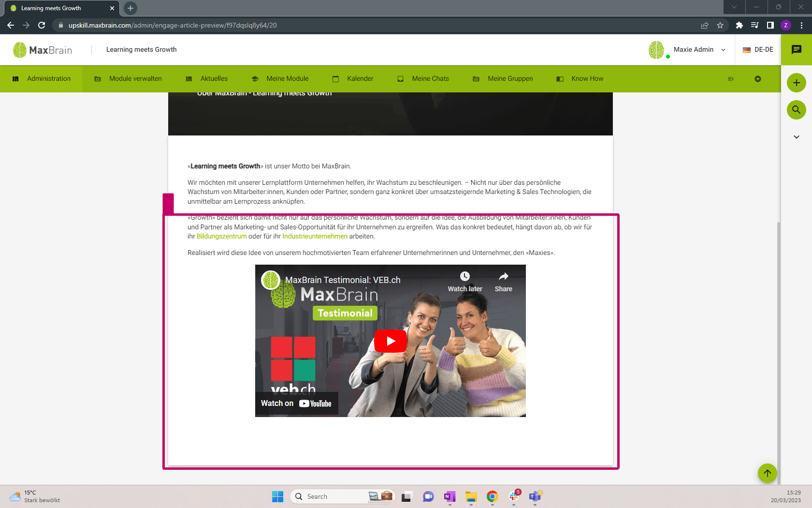Open the Administration menu item

42,78
